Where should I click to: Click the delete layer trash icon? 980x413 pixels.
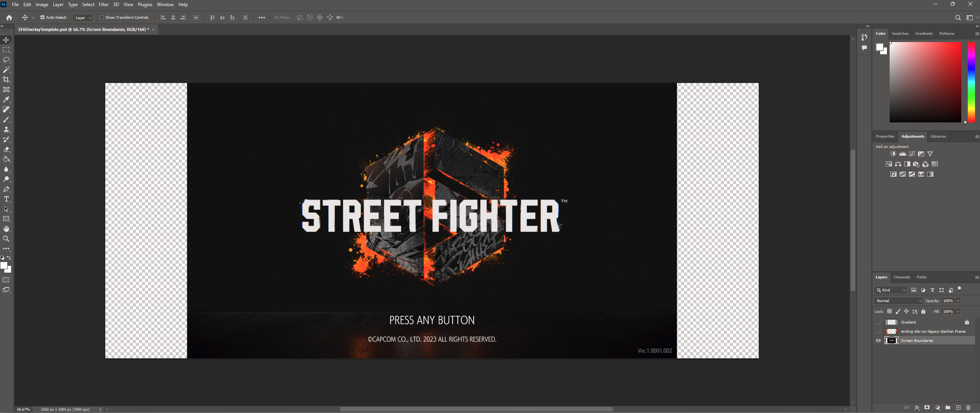969,408
